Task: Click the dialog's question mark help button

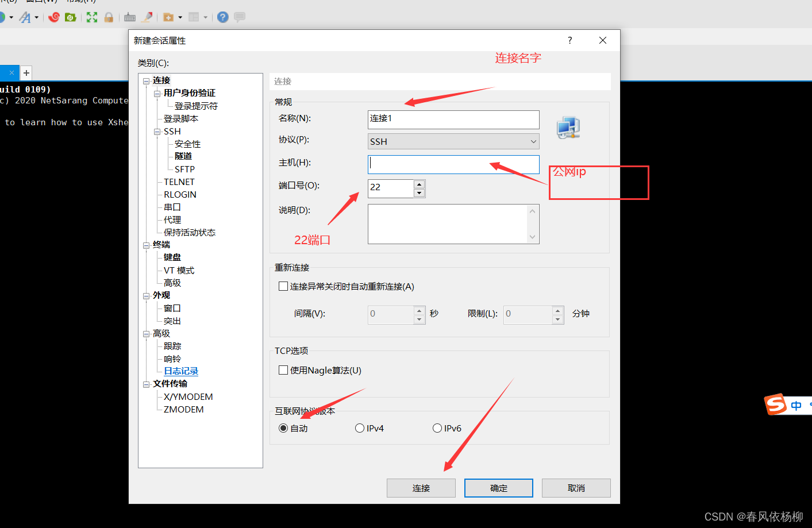Action: pyautogui.click(x=569, y=40)
